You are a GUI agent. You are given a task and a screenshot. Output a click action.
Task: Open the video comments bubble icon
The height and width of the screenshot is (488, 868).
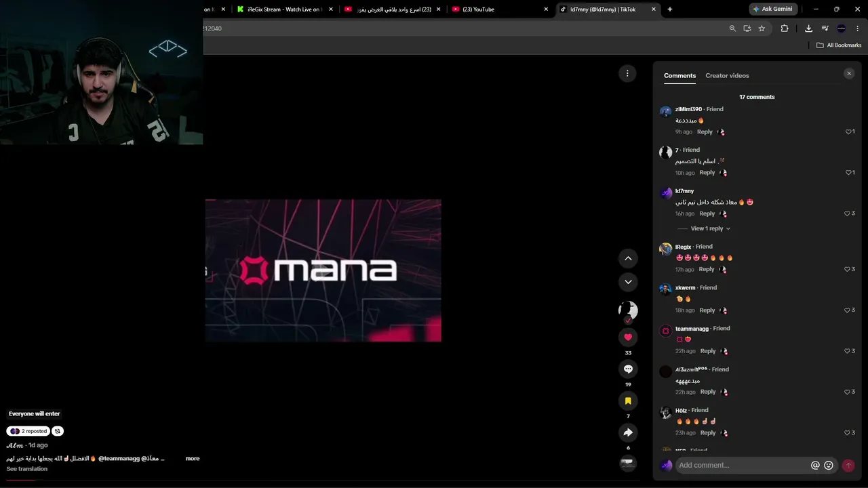point(628,369)
